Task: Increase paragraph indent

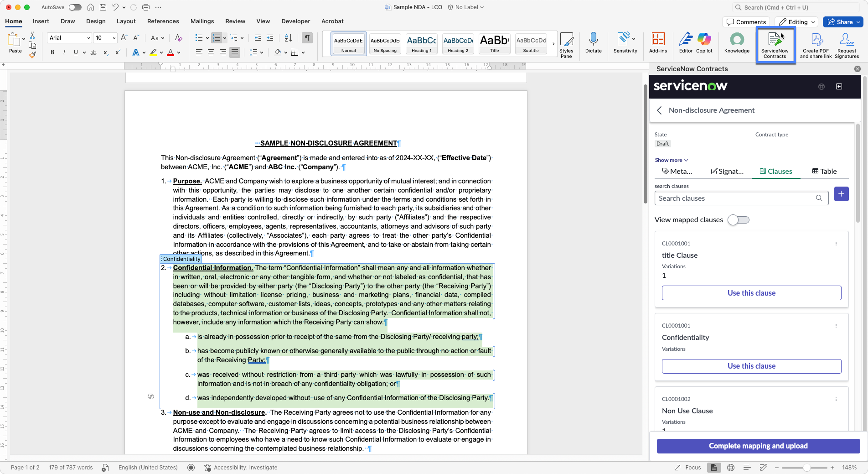Action: click(x=270, y=38)
